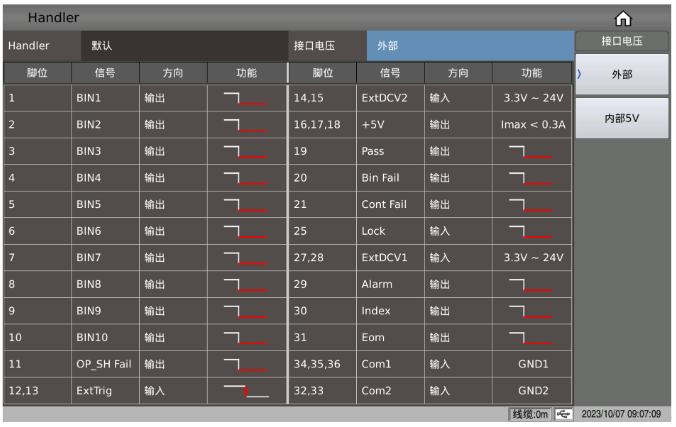Click the USB status icon

coord(563,414)
